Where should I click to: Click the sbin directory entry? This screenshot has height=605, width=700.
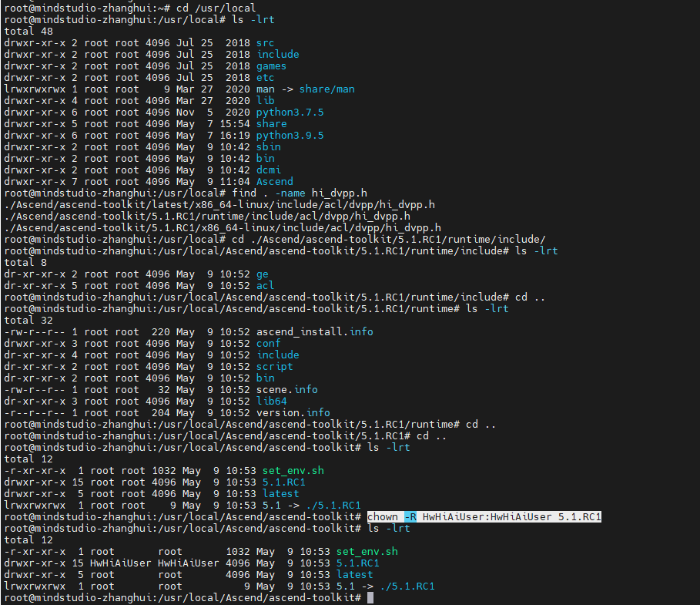pos(269,146)
